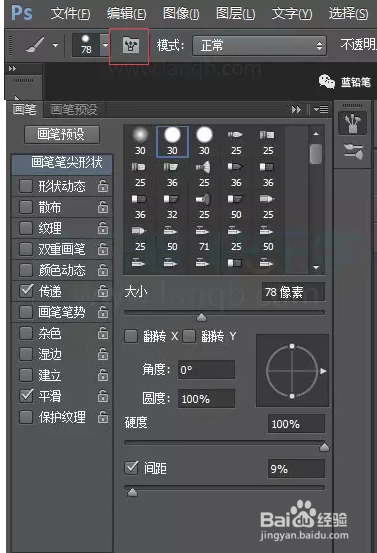
Task: Open brush size 78 preset picker dropdown
Action: click(105, 45)
